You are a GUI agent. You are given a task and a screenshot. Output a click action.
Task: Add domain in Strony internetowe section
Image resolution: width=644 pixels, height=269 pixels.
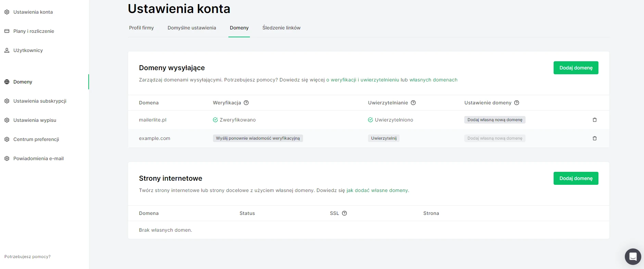tap(576, 178)
